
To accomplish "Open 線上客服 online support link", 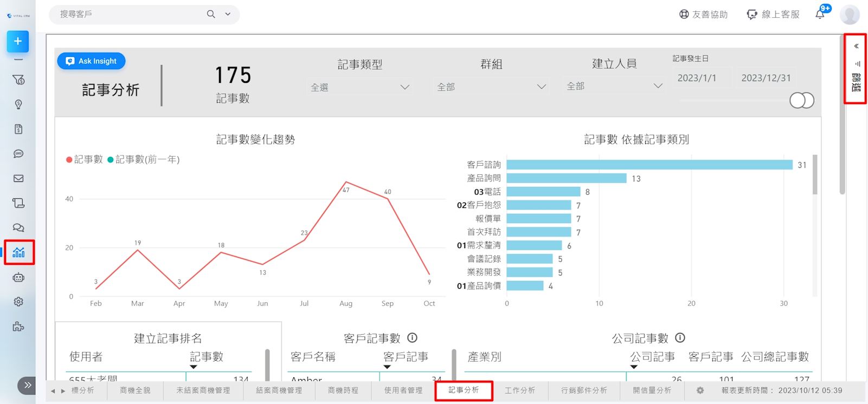I will point(773,15).
